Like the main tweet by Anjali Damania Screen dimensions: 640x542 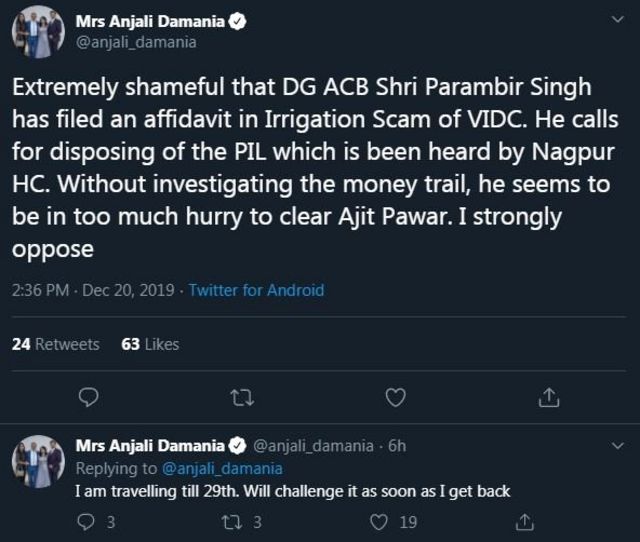point(395,398)
